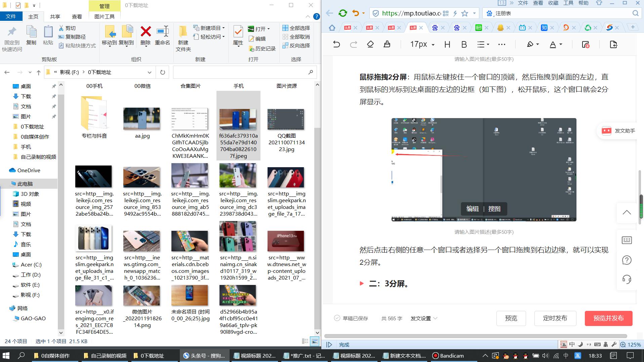
Task: Open the aa.jpg thumbnail
Action: [142, 119]
